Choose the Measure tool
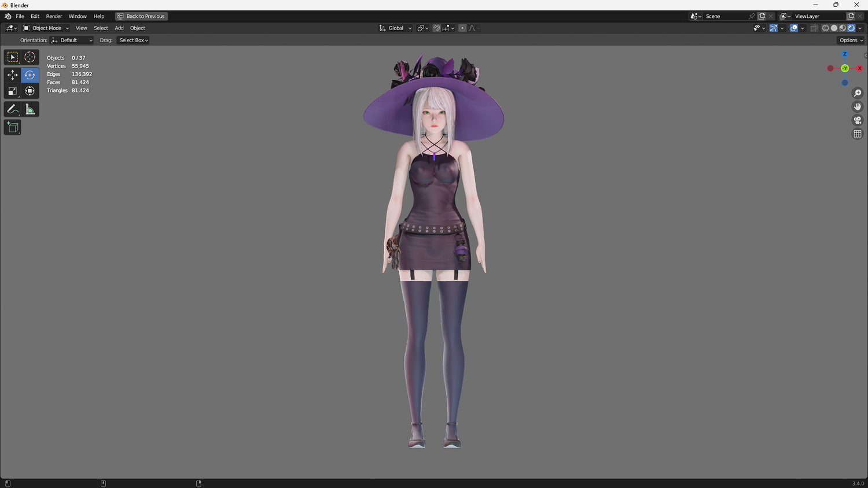Screen dimensions: 868x488 coord(30,109)
